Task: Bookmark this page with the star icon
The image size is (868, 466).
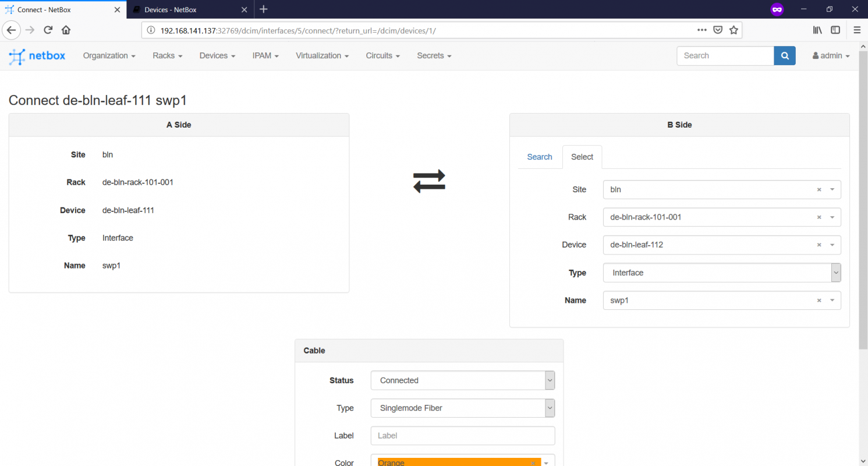Action: 734,30
